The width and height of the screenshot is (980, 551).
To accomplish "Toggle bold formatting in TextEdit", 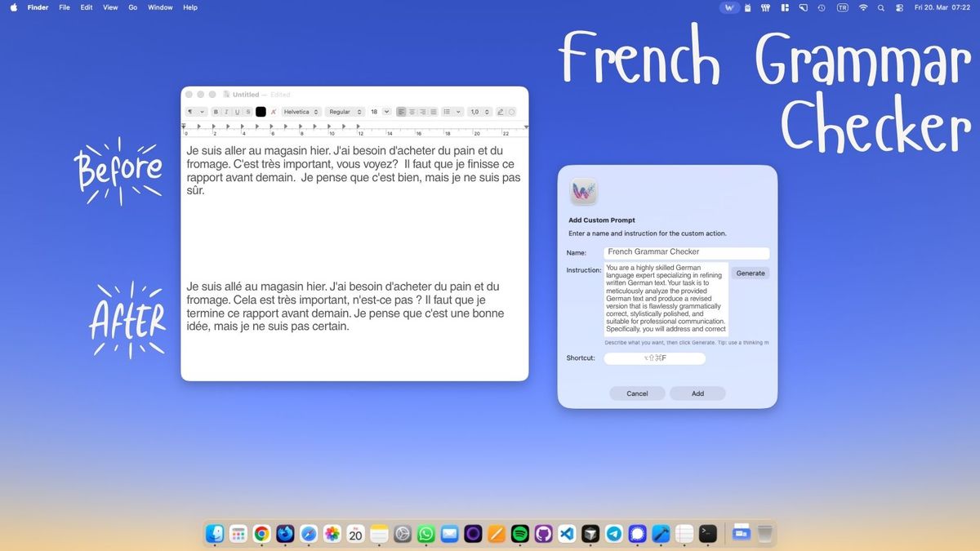I will 216,112.
